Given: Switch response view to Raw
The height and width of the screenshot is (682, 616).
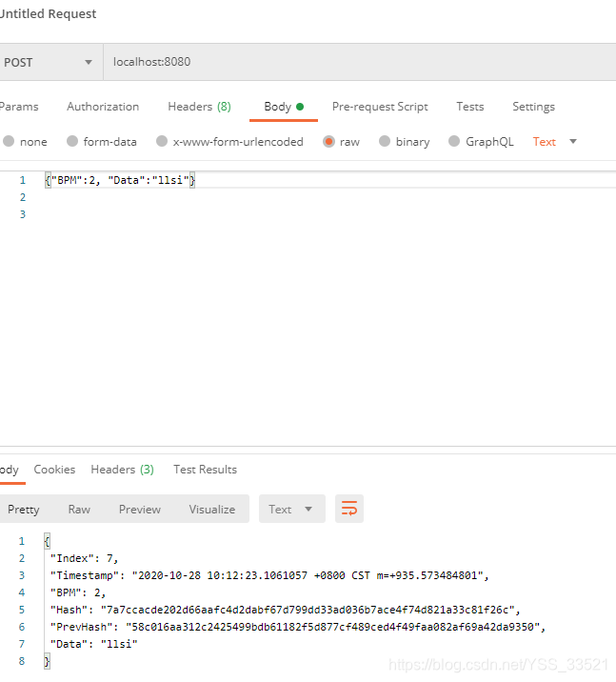Looking at the screenshot, I should click(79, 509).
